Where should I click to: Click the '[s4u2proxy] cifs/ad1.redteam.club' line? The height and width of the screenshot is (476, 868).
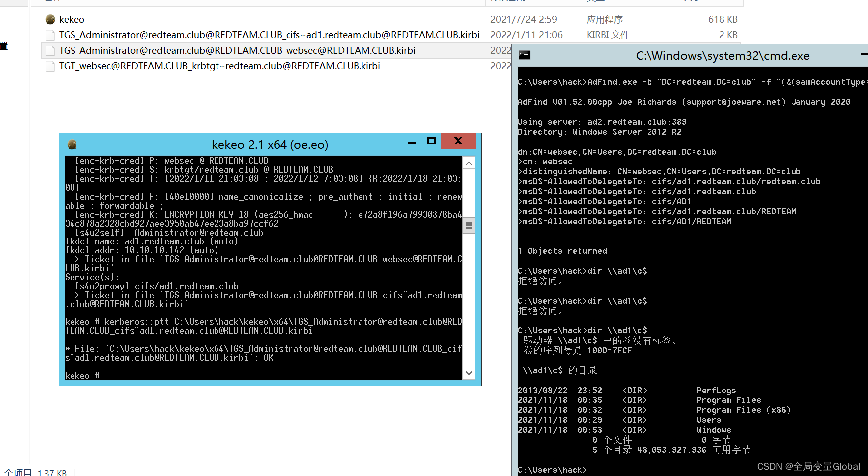click(x=157, y=286)
